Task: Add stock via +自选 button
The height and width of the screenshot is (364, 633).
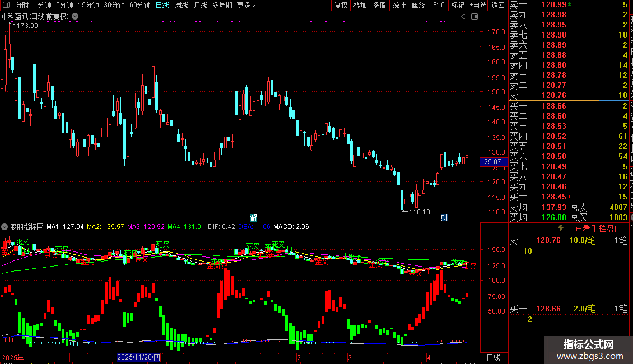Action: pyautogui.click(x=478, y=5)
